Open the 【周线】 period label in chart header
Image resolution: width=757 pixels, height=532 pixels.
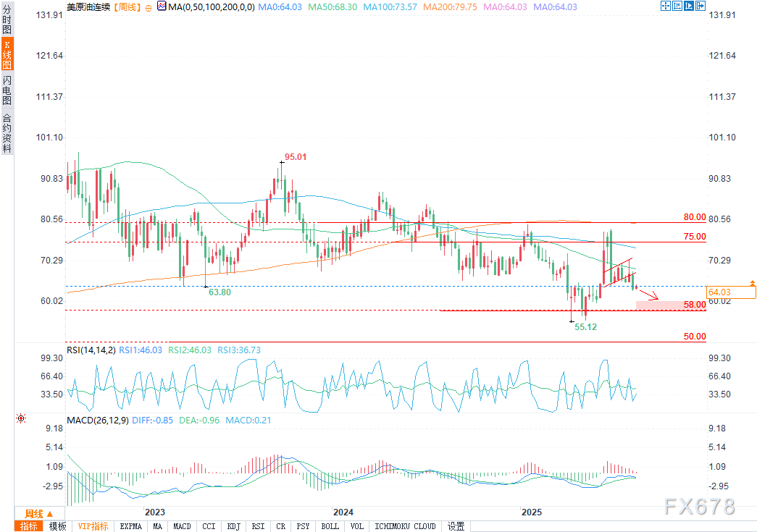pos(127,7)
